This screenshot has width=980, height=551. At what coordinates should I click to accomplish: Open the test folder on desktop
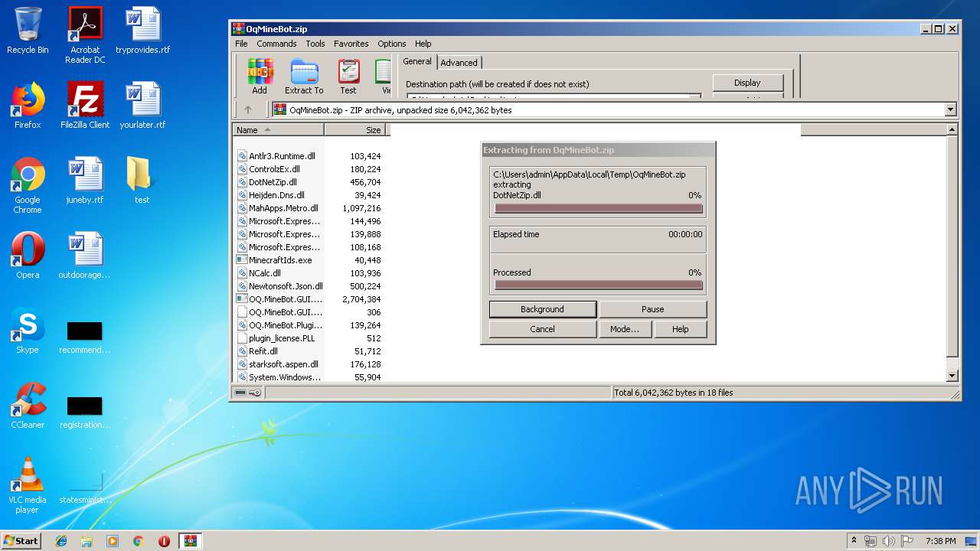142,181
